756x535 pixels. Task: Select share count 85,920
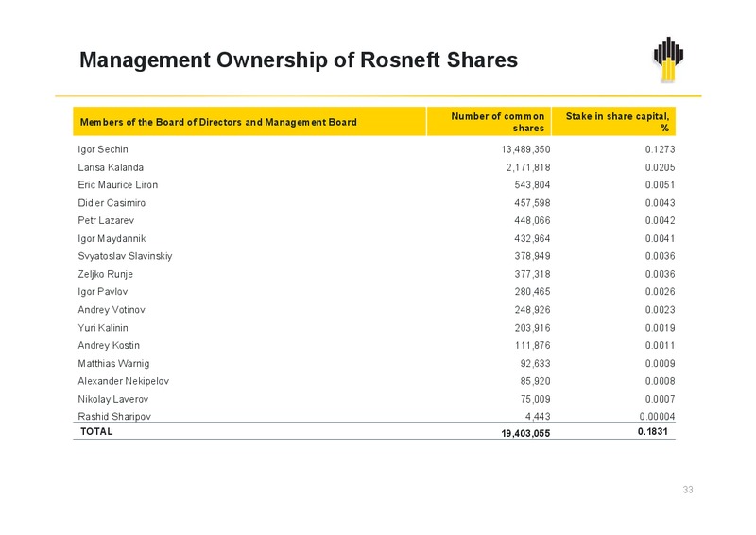(x=535, y=381)
